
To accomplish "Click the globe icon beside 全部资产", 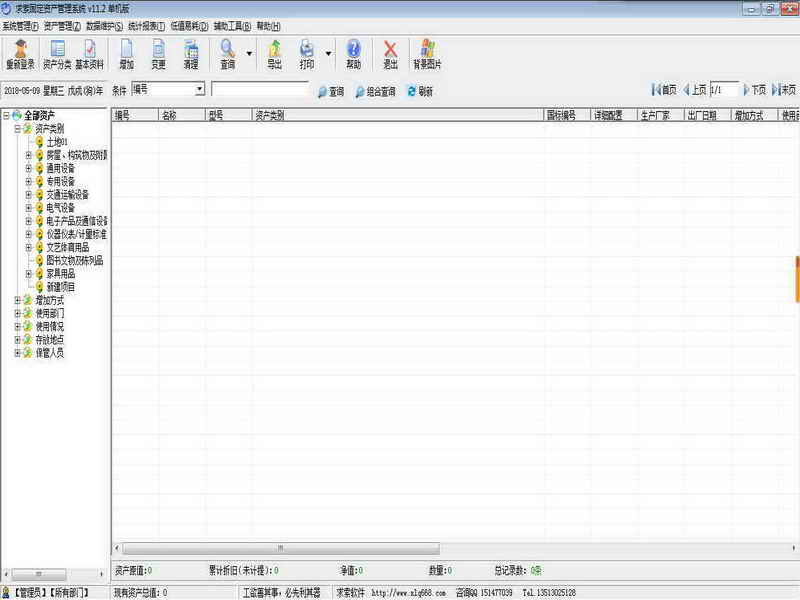I will 17,115.
